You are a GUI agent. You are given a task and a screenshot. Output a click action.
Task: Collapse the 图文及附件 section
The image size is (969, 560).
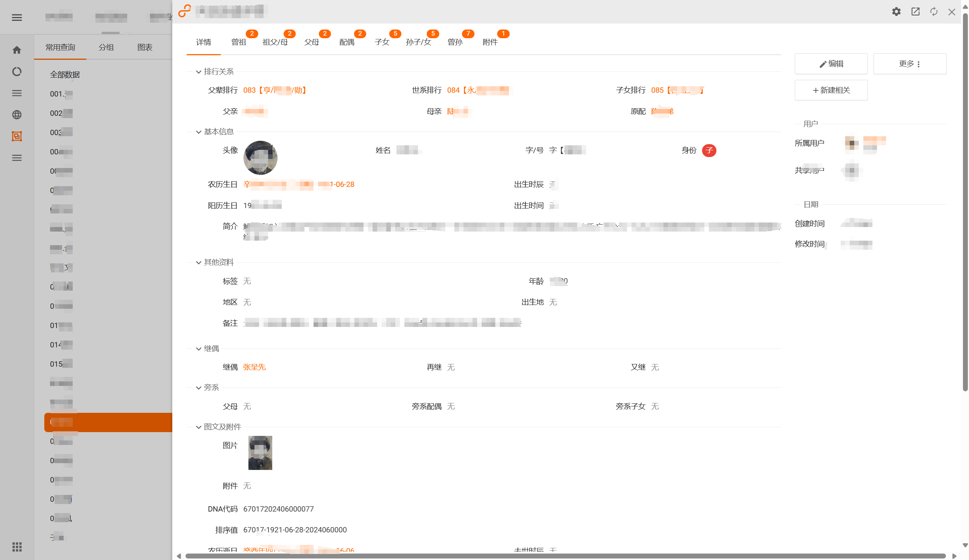198,427
